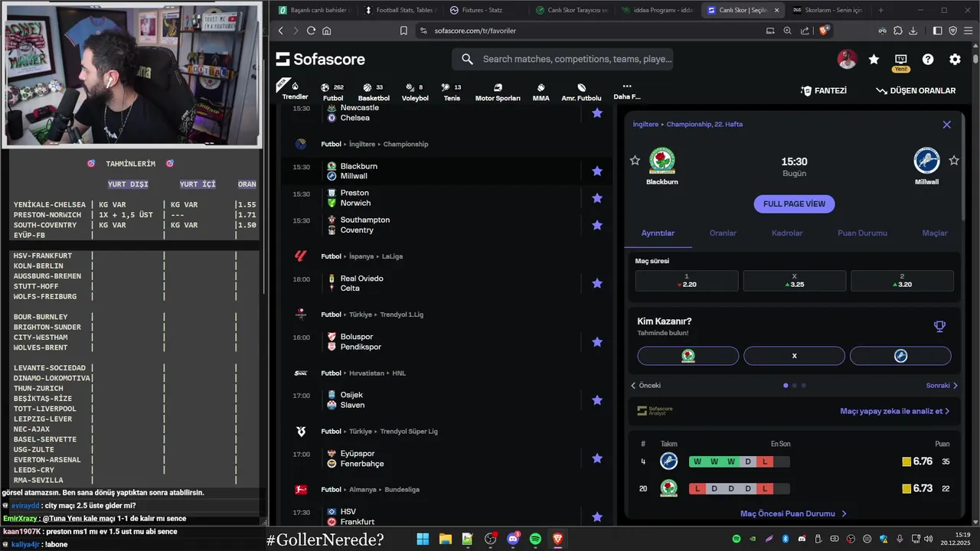Unfavorite the Blackburn vs Millwall match star
Image resolution: width=980 pixels, height=551 pixels.
pyautogui.click(x=597, y=171)
